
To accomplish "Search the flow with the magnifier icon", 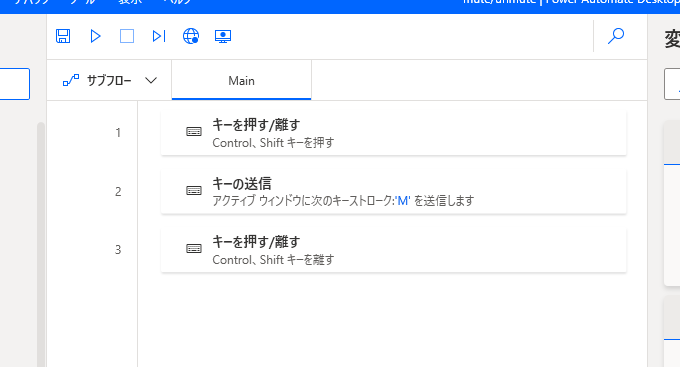I will 616,36.
